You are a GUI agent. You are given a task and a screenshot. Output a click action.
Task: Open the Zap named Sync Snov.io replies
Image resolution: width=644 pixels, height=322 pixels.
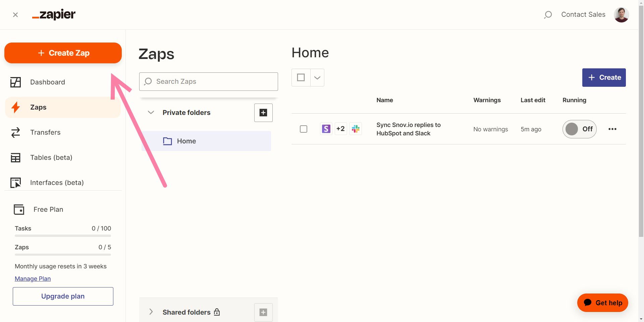(x=409, y=129)
